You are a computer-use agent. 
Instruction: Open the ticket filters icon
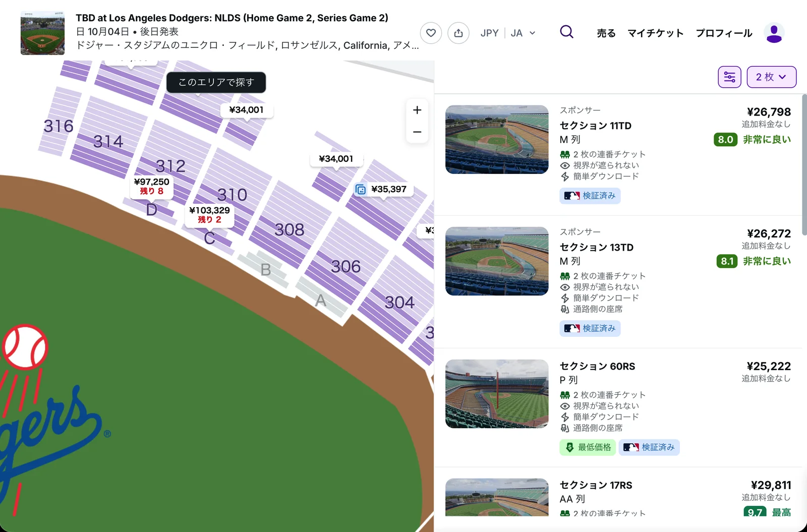pyautogui.click(x=729, y=77)
